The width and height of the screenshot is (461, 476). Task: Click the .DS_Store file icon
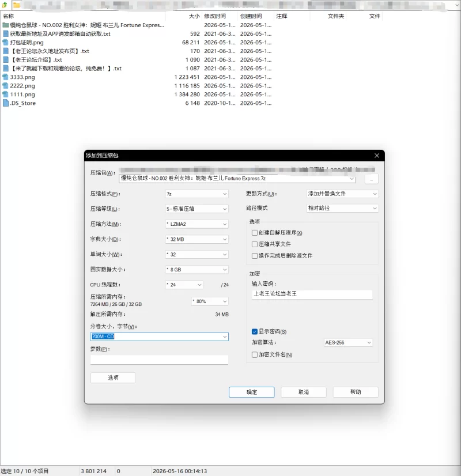[5, 103]
